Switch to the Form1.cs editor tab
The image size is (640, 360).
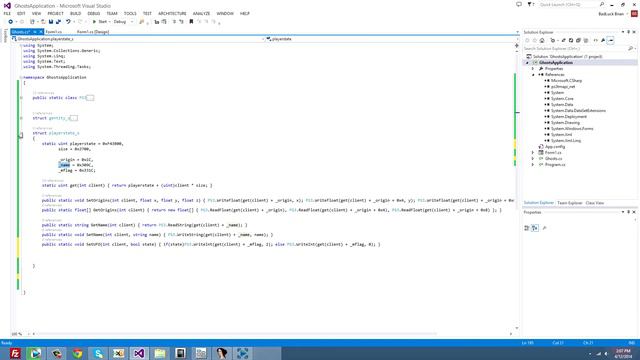(x=54, y=32)
